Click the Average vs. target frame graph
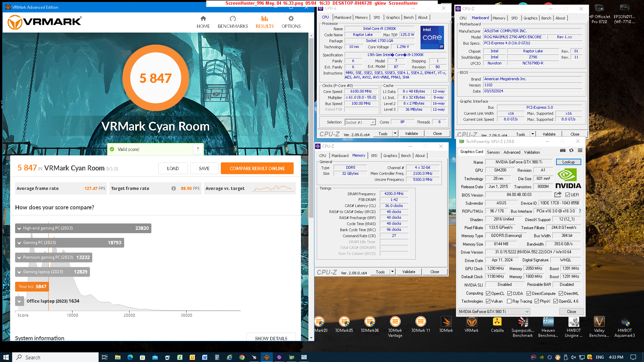This screenshot has width=644, height=362. click(x=273, y=188)
